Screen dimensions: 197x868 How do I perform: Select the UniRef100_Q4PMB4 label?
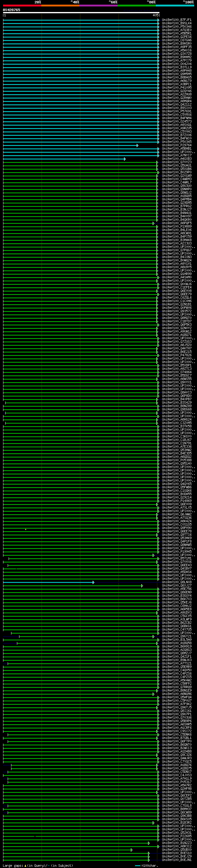[x=177, y=199]
